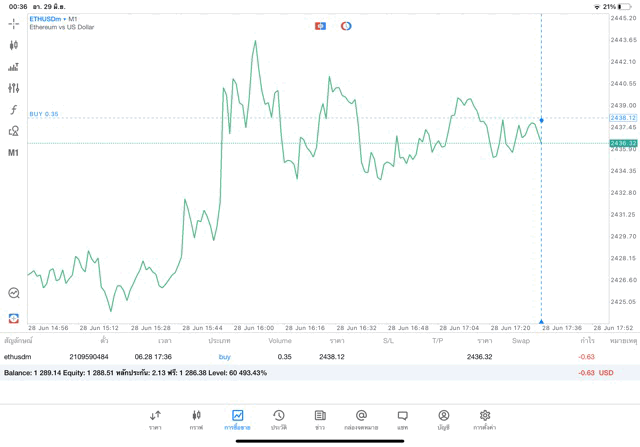The width and height of the screenshot is (640, 447).
Task: Open the การตั้งค่า settings tab
Action: point(485,419)
